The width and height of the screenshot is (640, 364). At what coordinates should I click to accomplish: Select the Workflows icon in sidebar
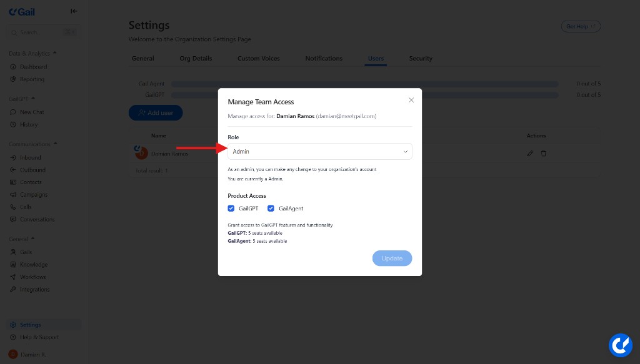pos(14,277)
